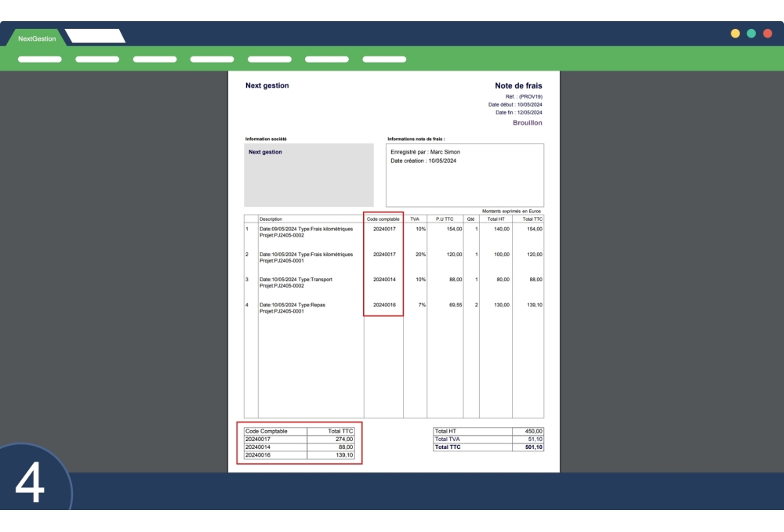This screenshot has height=532, width=784.
Task: Select expense line 1 Frais kilométriques
Action: [x=306, y=230]
